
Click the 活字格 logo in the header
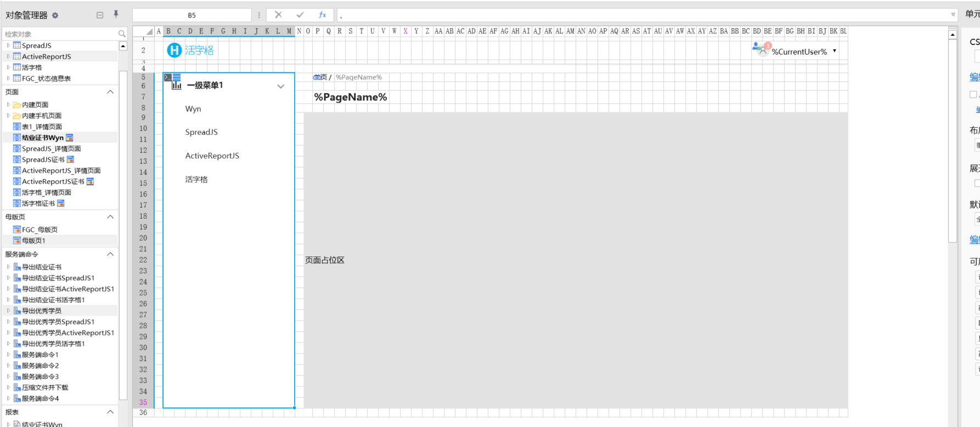(190, 50)
